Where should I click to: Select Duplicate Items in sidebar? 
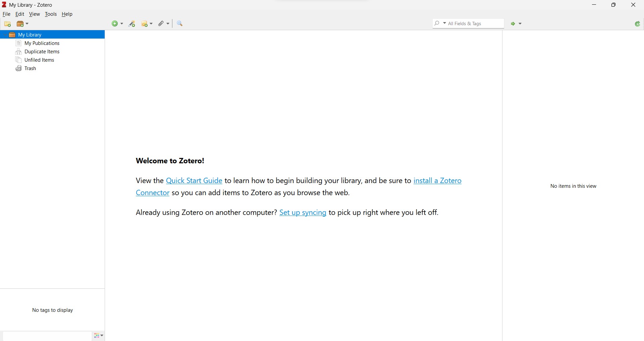pyautogui.click(x=42, y=52)
